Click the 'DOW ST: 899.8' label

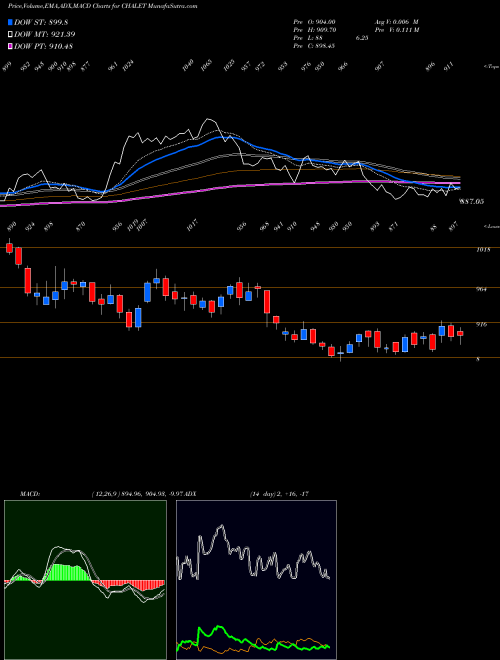pos(41,22)
